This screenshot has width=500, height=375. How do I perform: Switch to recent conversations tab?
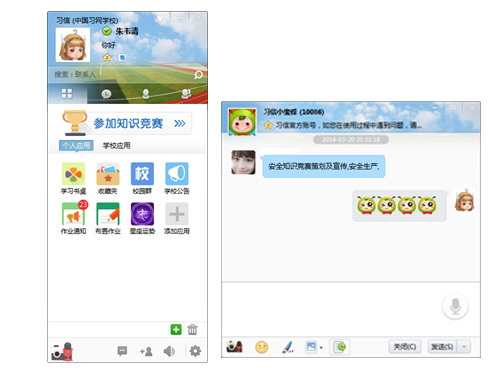click(106, 94)
